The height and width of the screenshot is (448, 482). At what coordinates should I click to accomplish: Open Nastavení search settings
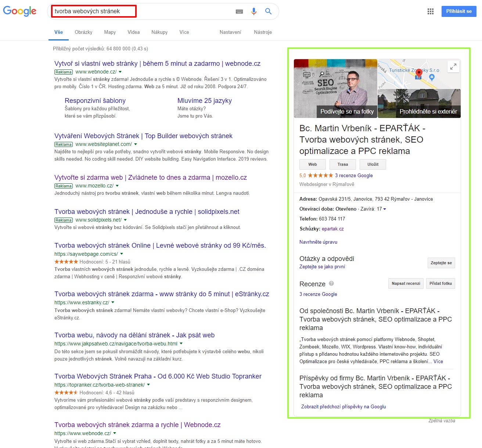click(x=230, y=32)
